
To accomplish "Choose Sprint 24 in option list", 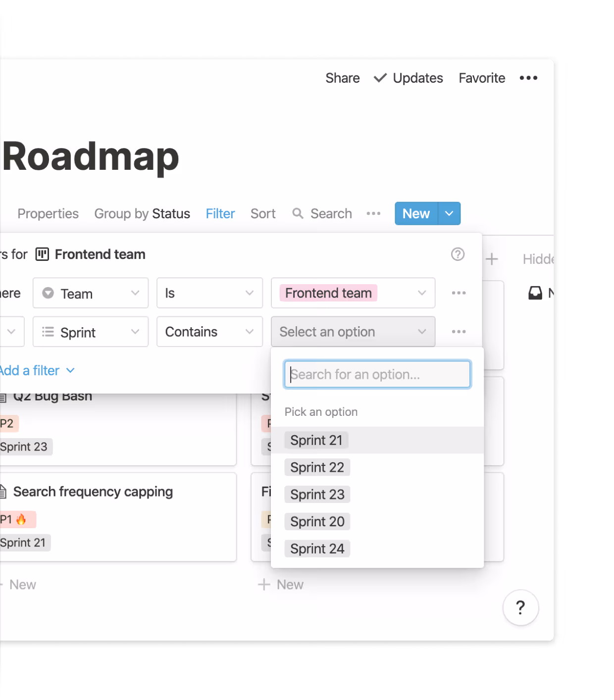I will click(317, 549).
